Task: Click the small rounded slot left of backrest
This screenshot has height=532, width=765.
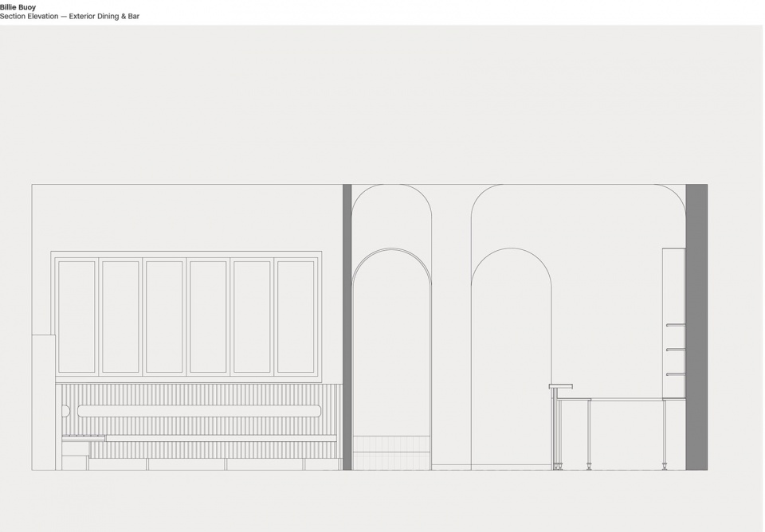Action: 66,411
